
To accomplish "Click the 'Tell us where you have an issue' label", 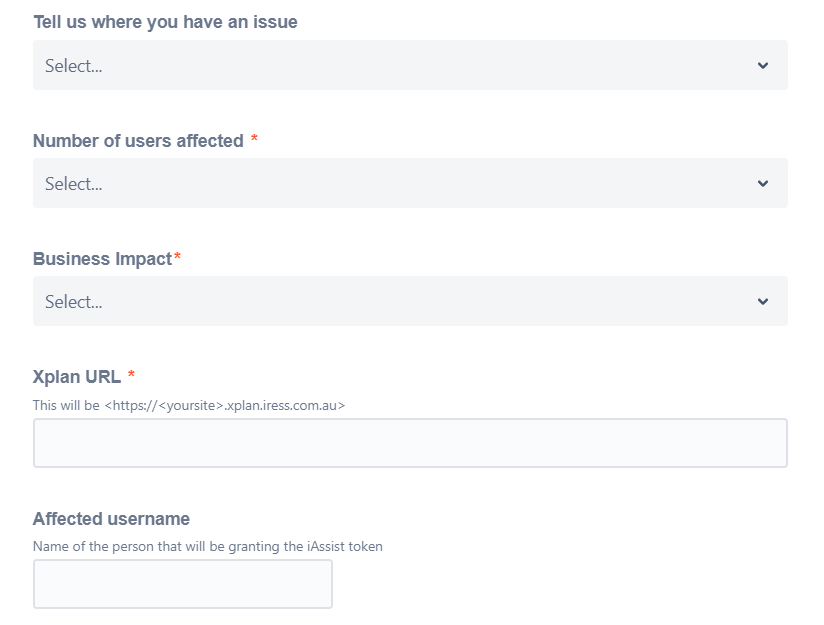I will point(165,22).
